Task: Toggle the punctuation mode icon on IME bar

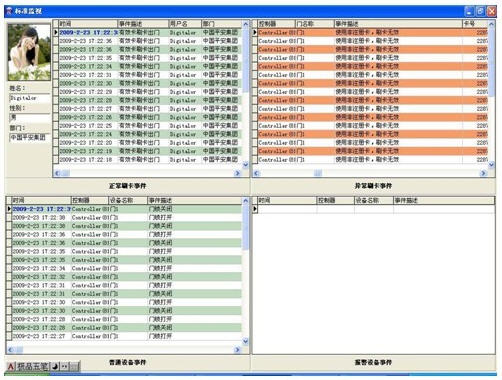Action: pos(64,367)
